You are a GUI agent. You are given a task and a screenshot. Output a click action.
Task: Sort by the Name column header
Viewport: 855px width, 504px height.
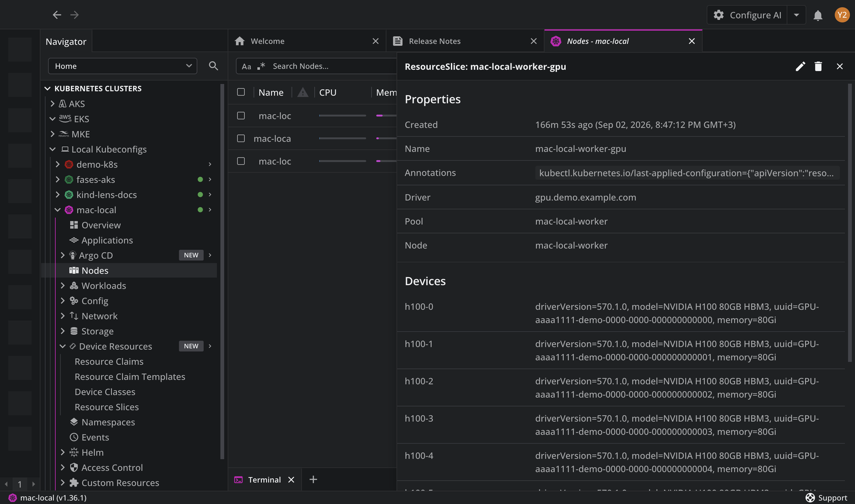[x=271, y=92]
